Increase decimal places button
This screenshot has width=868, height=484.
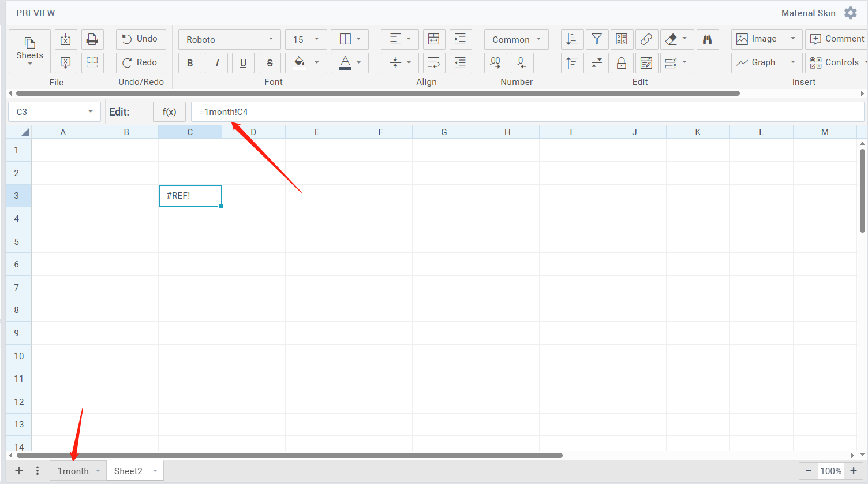tap(495, 63)
